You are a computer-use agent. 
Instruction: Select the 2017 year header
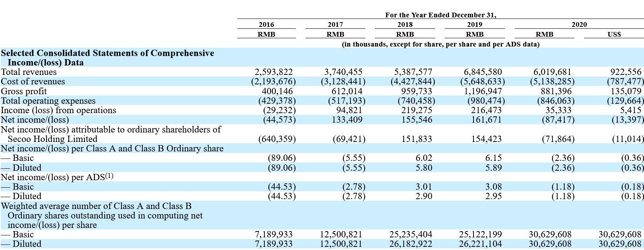[335, 24]
